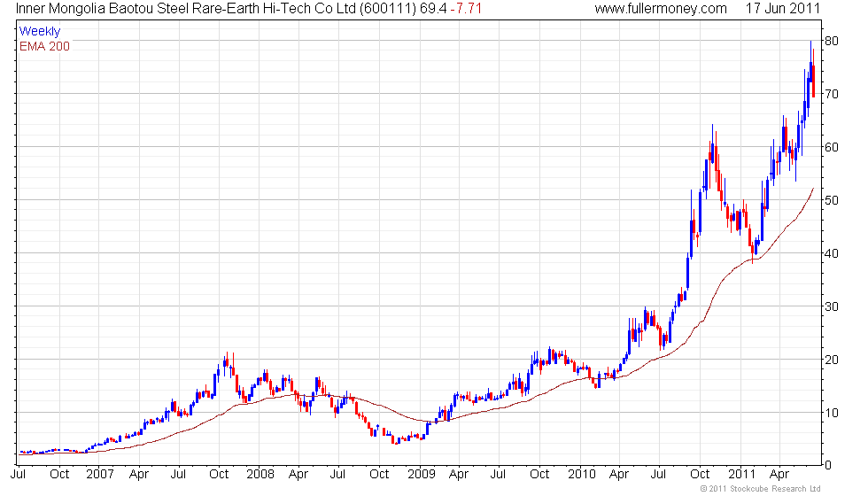Image resolution: width=868 pixels, height=496 pixels.
Task: Click the last price value 69.4
Action: coord(432,9)
